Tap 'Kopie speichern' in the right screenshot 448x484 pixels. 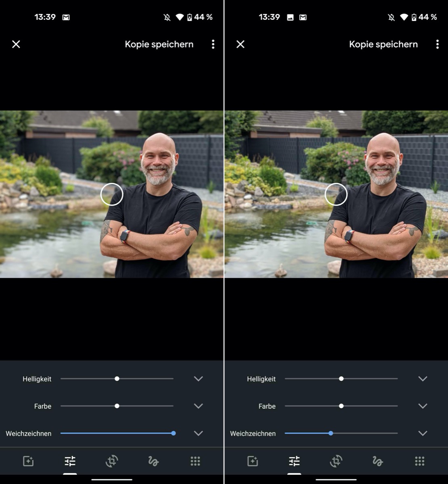tap(383, 44)
